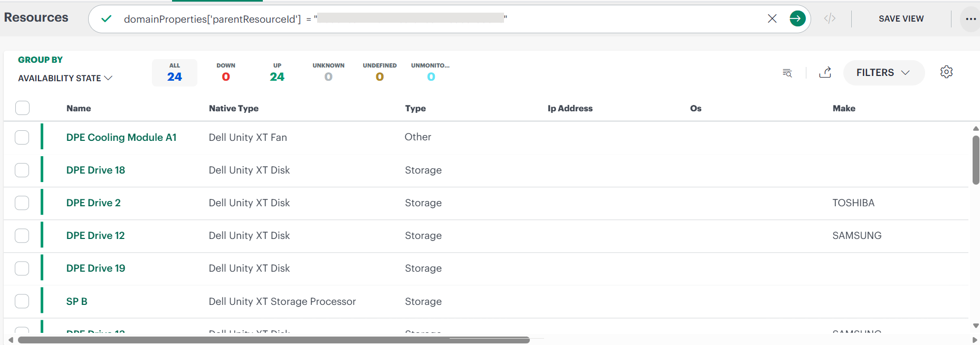
Task: Toggle the select-all header checkbox
Action: tap(22, 108)
